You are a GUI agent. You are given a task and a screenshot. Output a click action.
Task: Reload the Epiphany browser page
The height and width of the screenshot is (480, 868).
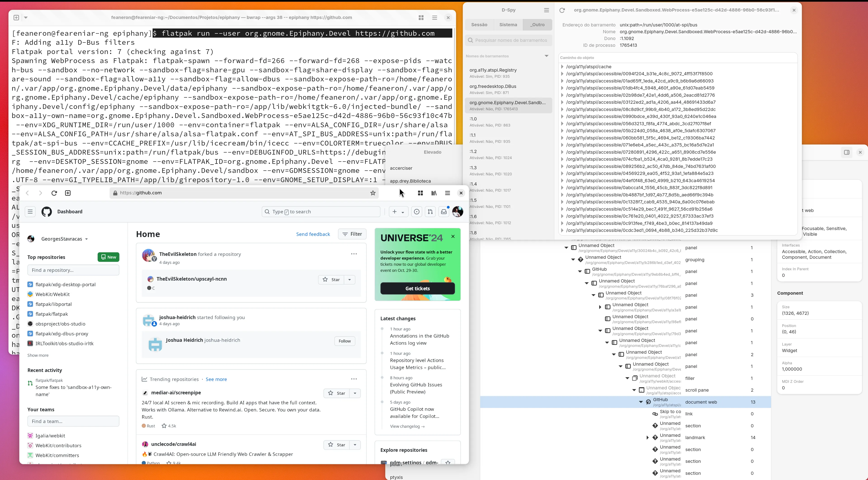pos(54,193)
